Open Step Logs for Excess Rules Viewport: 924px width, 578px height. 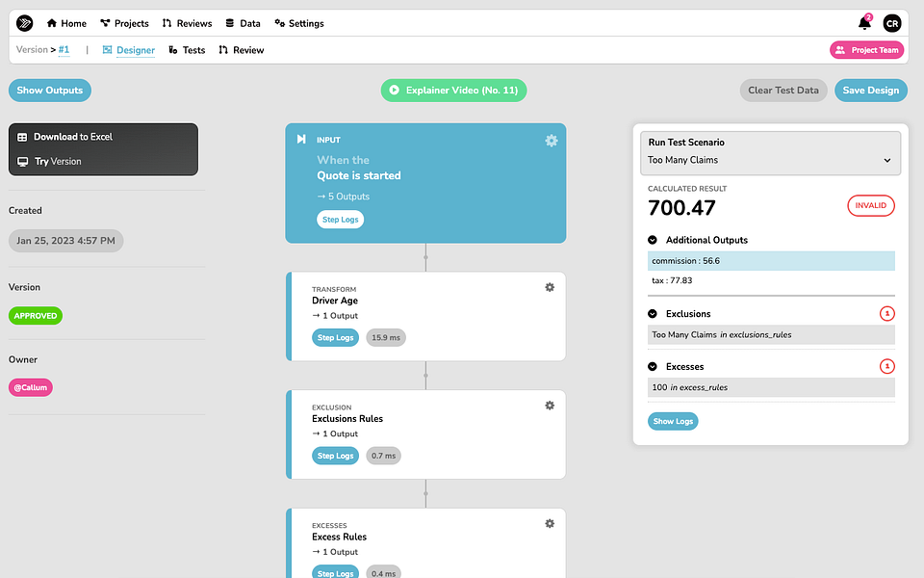(335, 572)
